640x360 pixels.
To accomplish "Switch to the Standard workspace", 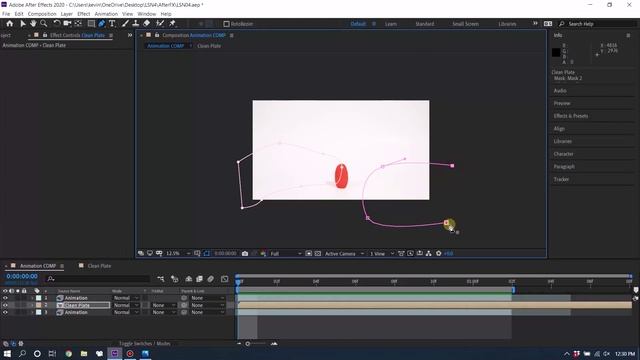I will 424,24.
